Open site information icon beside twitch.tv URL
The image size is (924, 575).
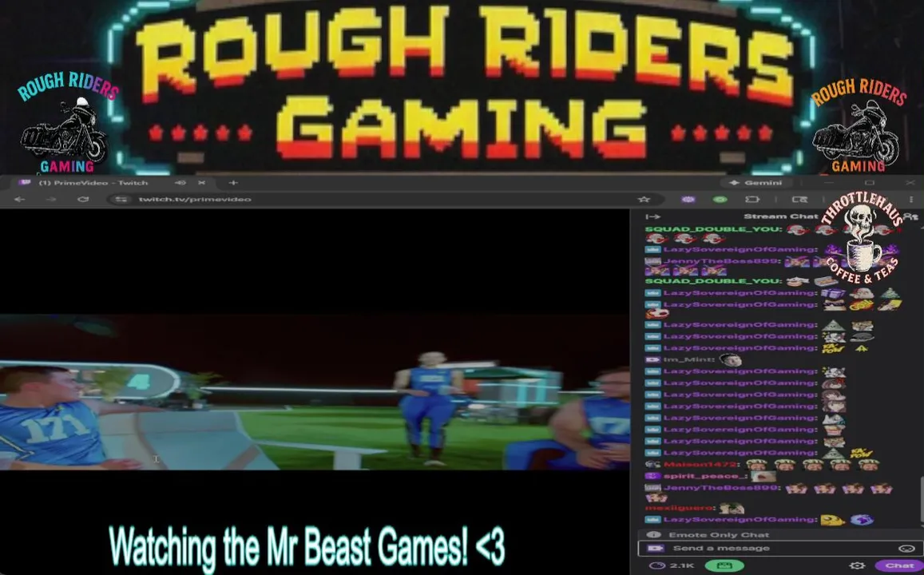point(121,200)
